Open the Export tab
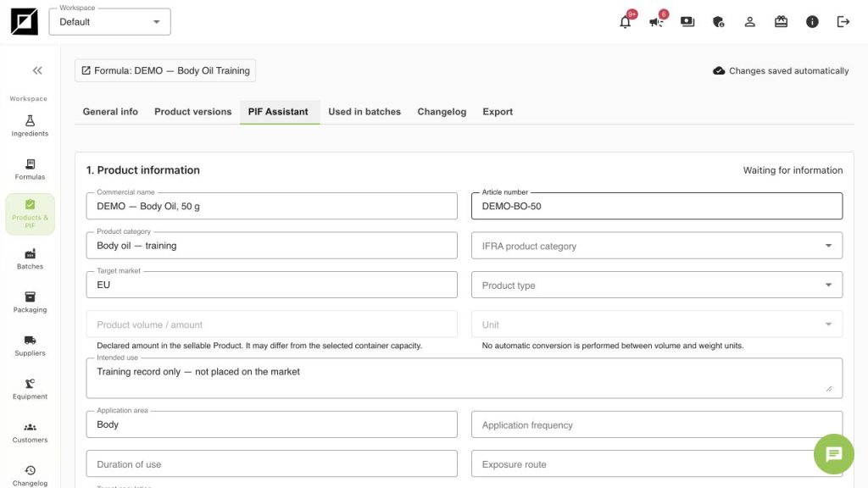The height and width of the screenshot is (488, 868). pos(498,112)
